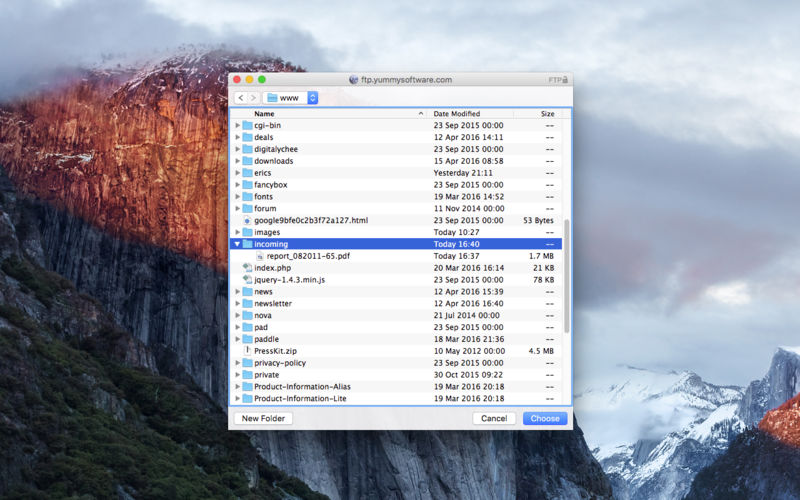Click the globe icon beside ftp.yummysoftware.com
This screenshot has height=500, width=800.
point(354,80)
